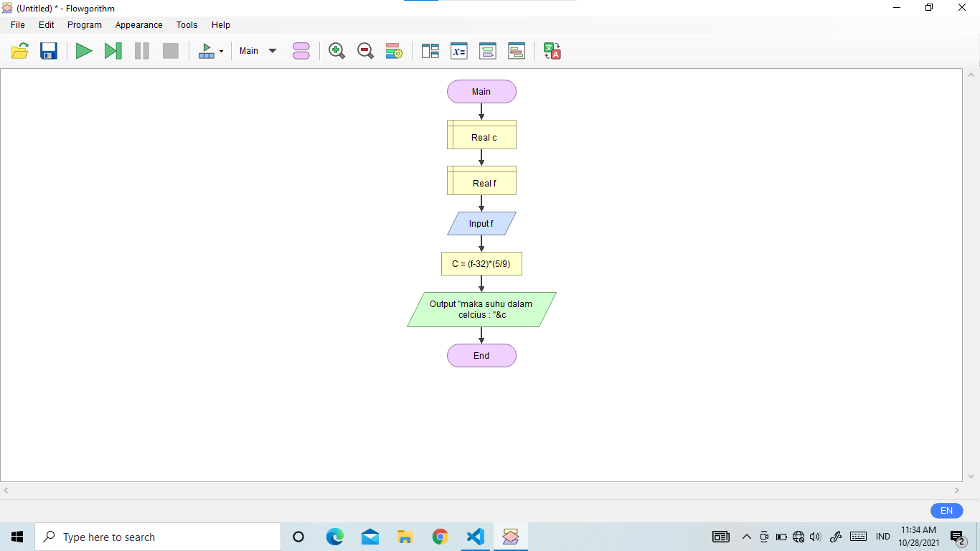Viewport: 980px width, 551px height.
Task: Open Visual Studio Code from the taskbar
Action: [x=475, y=536]
